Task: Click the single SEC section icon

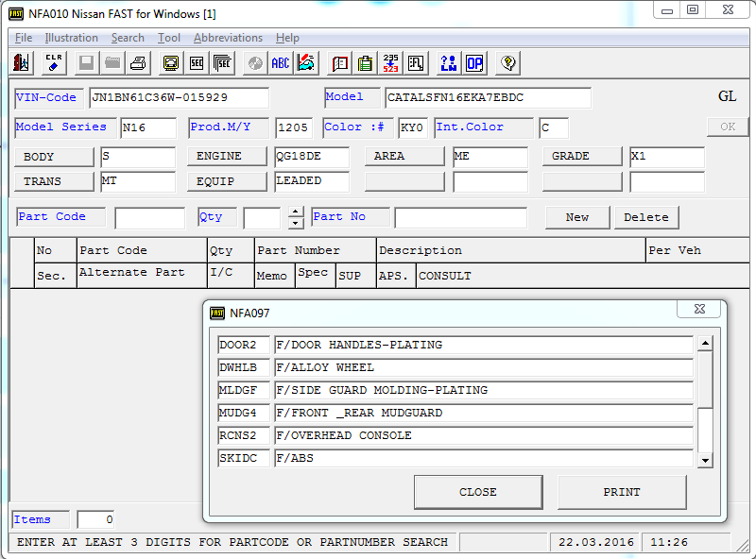Action: tap(197, 63)
